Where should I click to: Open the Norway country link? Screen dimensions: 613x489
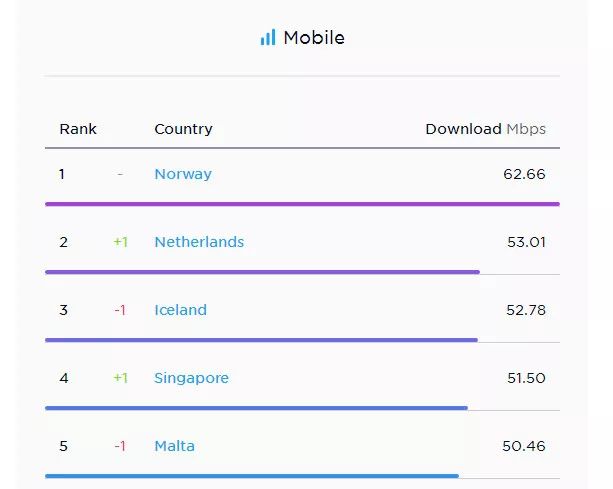click(x=183, y=174)
